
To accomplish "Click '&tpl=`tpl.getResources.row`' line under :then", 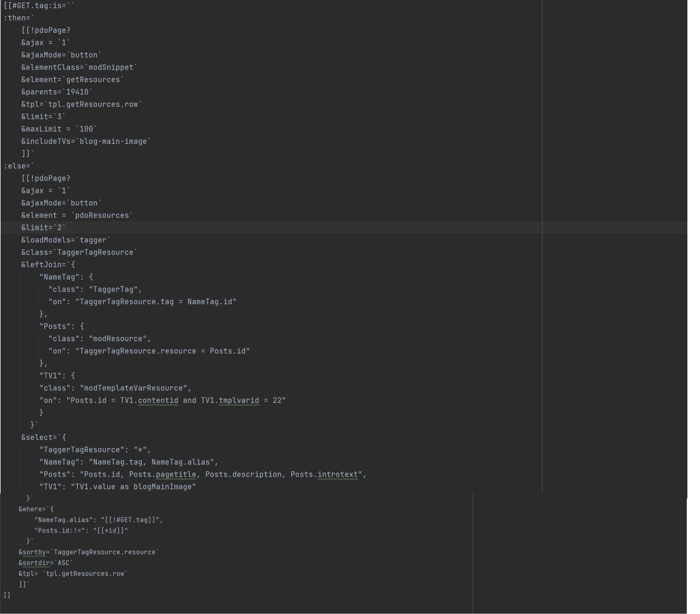I will (x=81, y=104).
